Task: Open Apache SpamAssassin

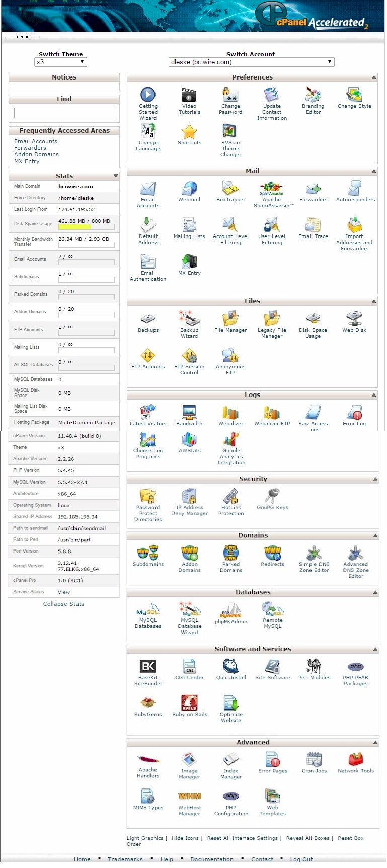Action: pyautogui.click(x=272, y=188)
